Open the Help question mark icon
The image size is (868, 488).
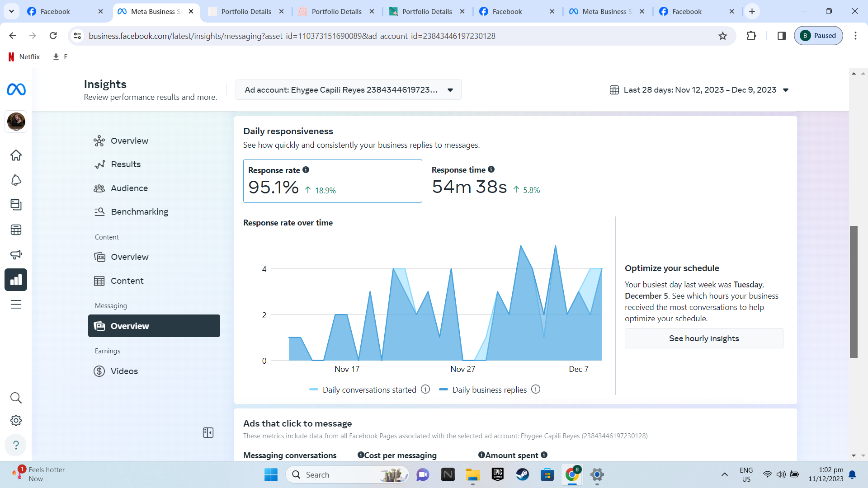16,445
